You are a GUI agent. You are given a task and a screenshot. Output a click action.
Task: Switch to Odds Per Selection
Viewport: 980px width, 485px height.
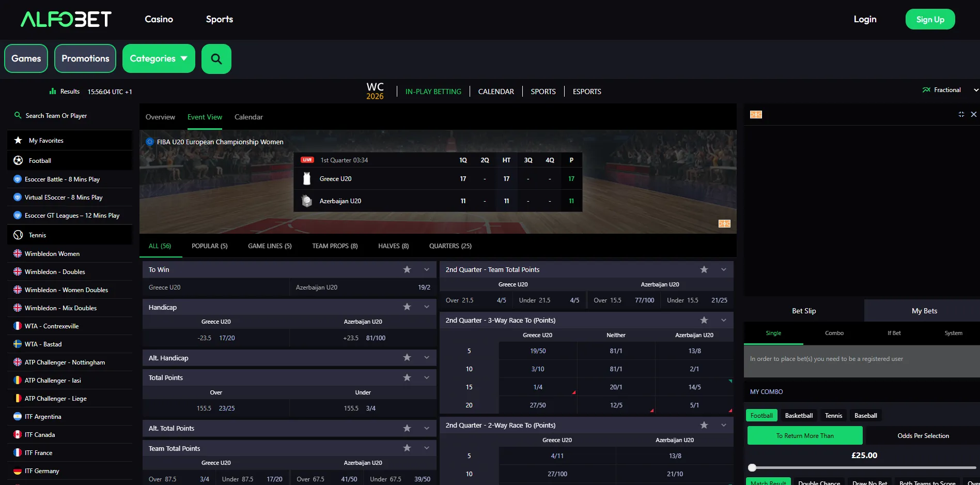923,435
